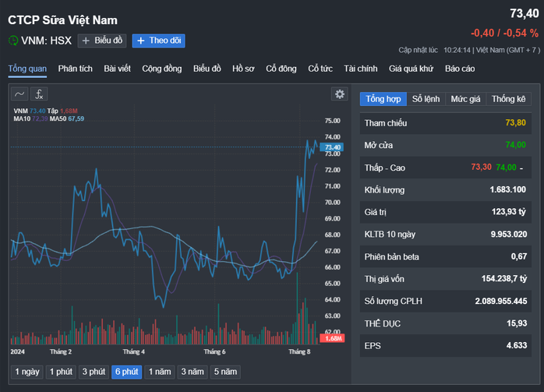Switch to Cổ đông tab
Image resolution: width=544 pixels, height=392 pixels.
pyautogui.click(x=281, y=69)
